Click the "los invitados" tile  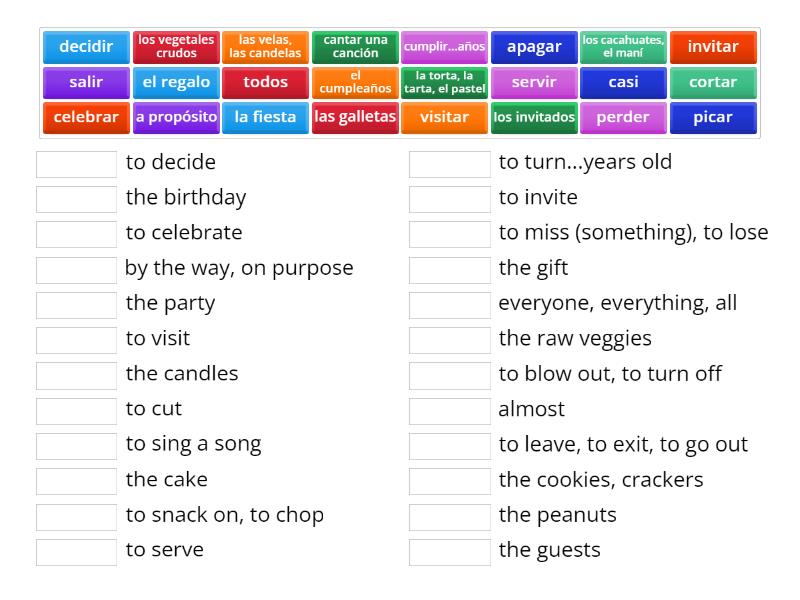click(x=534, y=117)
